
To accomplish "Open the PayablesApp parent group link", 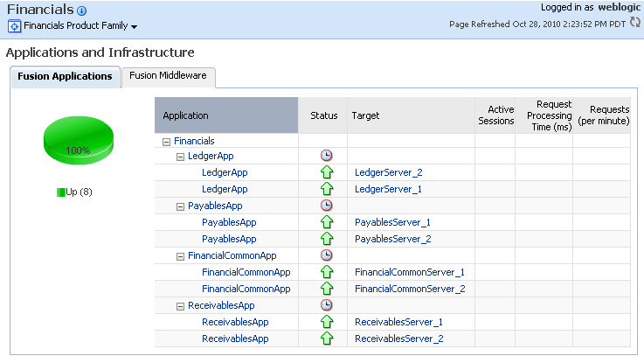I will point(215,206).
